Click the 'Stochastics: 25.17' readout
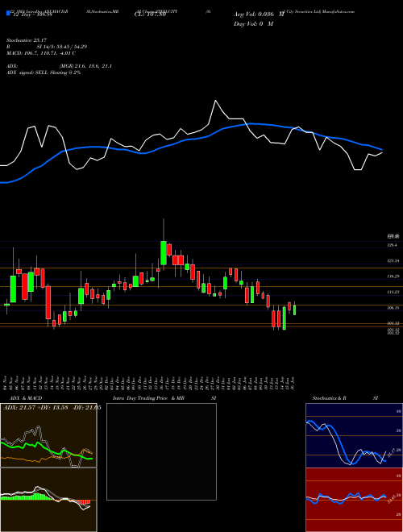The image size is (403, 532). (x=25, y=41)
